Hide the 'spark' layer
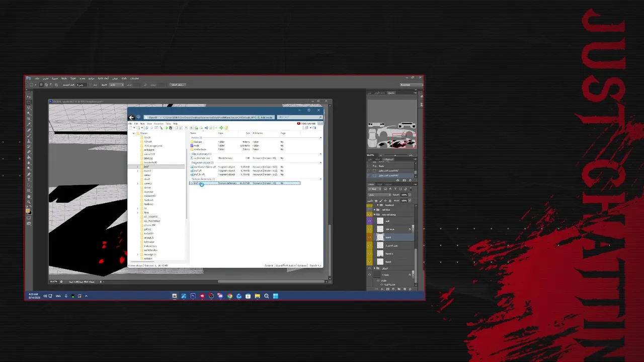This screenshot has height=362, width=644. click(370, 237)
